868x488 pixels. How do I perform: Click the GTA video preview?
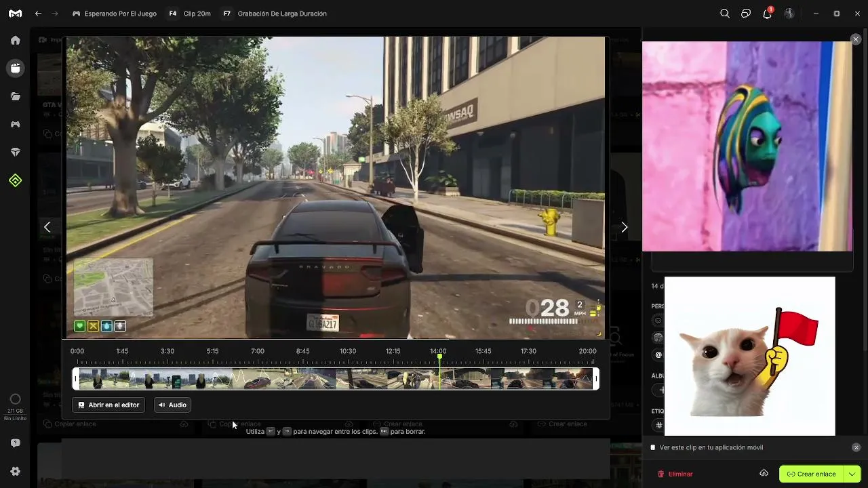[336, 187]
